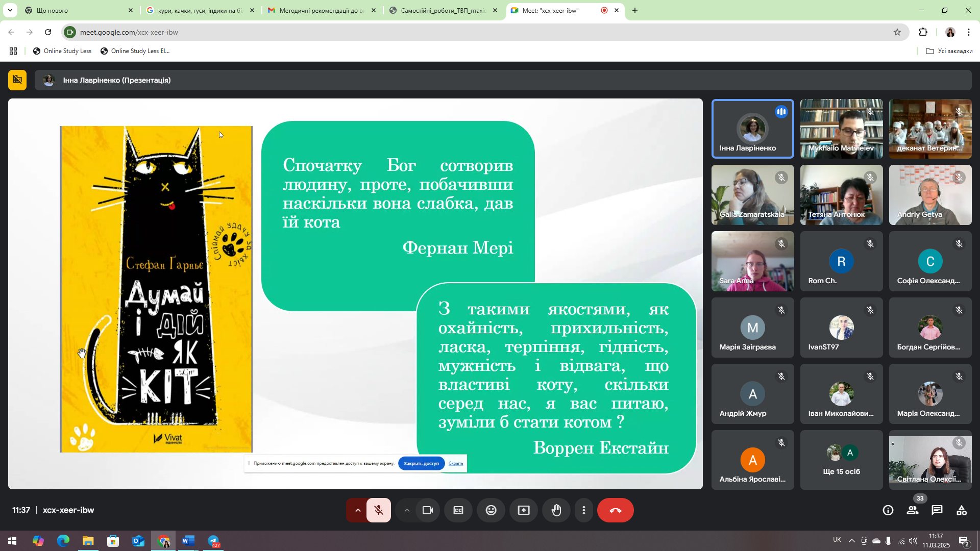Open more options menu in Meet
The height and width of the screenshot is (551, 980).
tap(584, 510)
